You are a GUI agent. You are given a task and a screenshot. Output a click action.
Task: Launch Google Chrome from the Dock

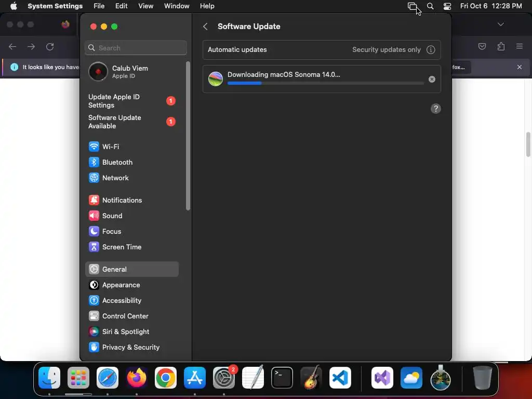[166, 378]
